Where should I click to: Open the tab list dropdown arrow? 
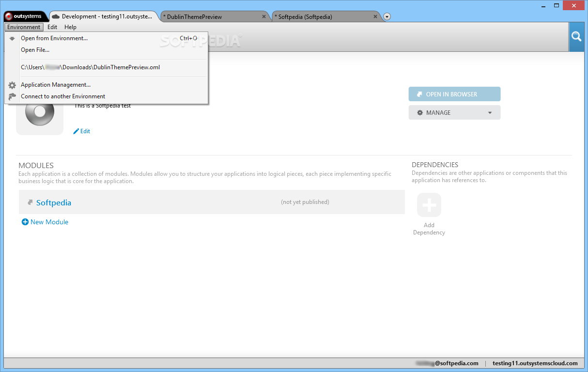point(387,16)
